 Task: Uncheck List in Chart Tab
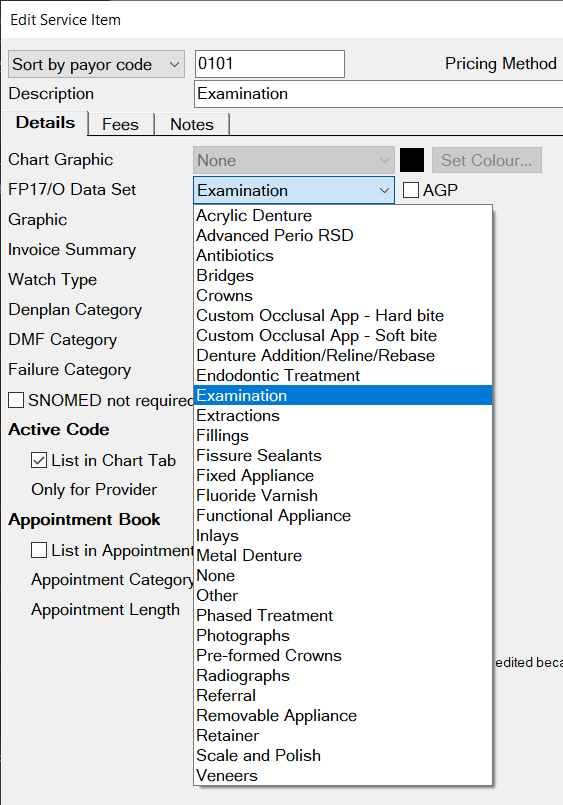(x=39, y=460)
